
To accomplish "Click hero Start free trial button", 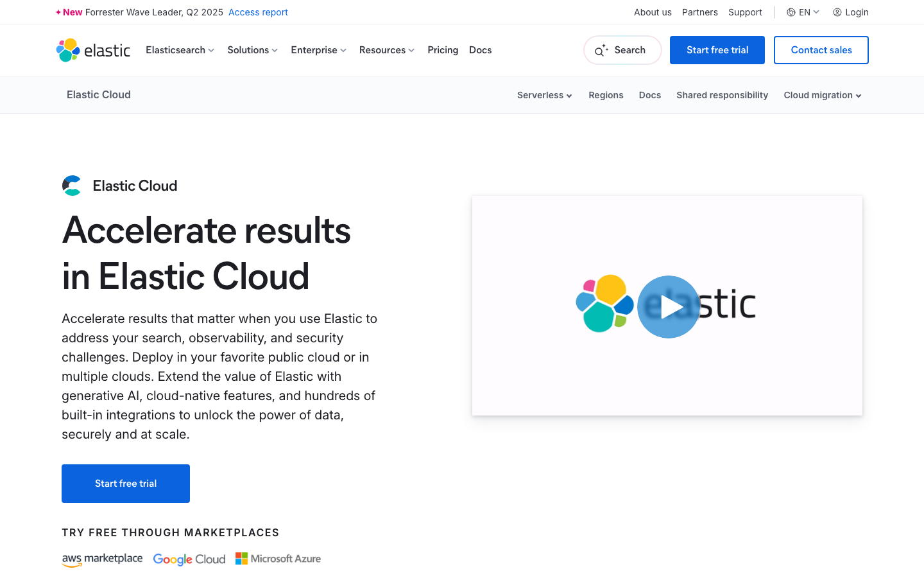I will tap(126, 484).
